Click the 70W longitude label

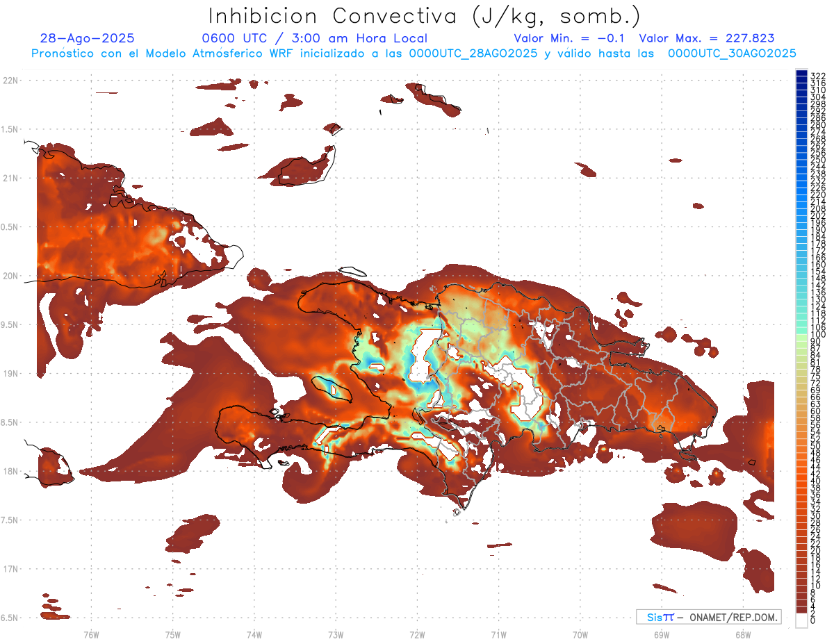point(580,634)
